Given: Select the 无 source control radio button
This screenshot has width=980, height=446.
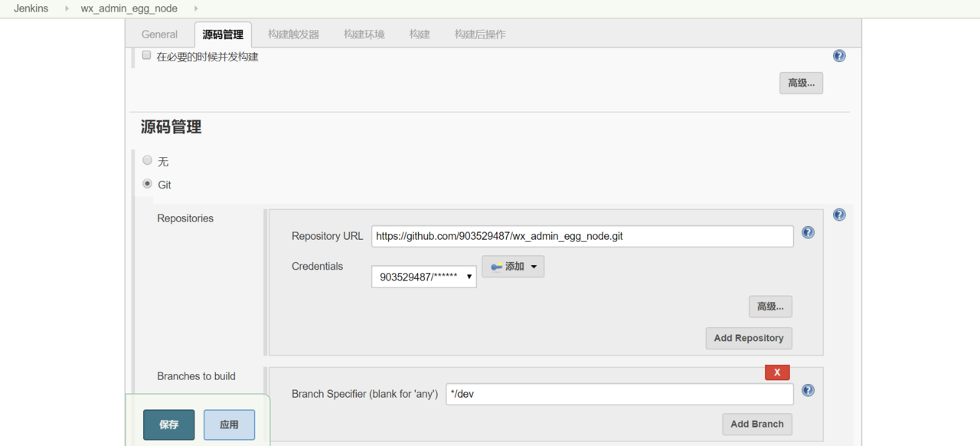Looking at the screenshot, I should pyautogui.click(x=148, y=160).
